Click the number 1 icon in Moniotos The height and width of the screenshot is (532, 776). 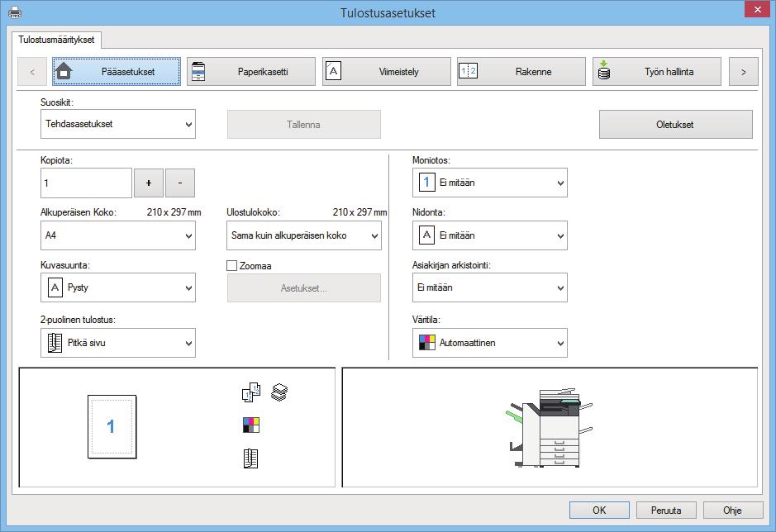tap(426, 182)
